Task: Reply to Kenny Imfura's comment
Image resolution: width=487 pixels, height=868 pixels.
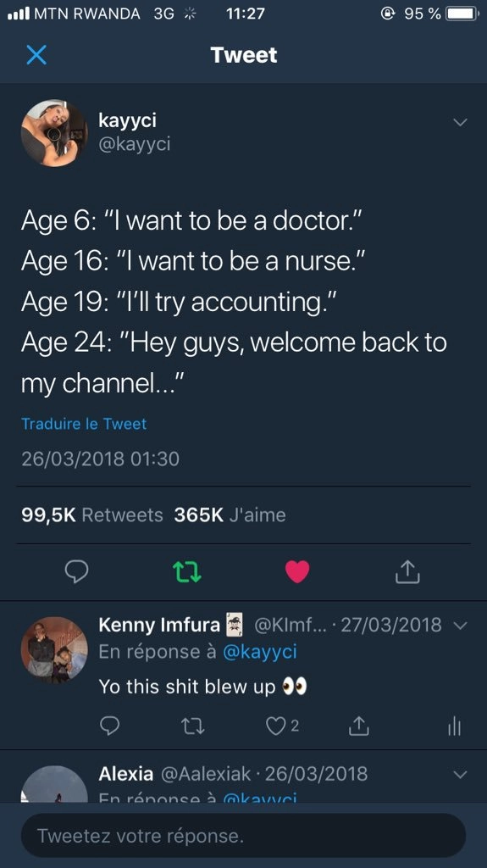Action: coord(109,726)
